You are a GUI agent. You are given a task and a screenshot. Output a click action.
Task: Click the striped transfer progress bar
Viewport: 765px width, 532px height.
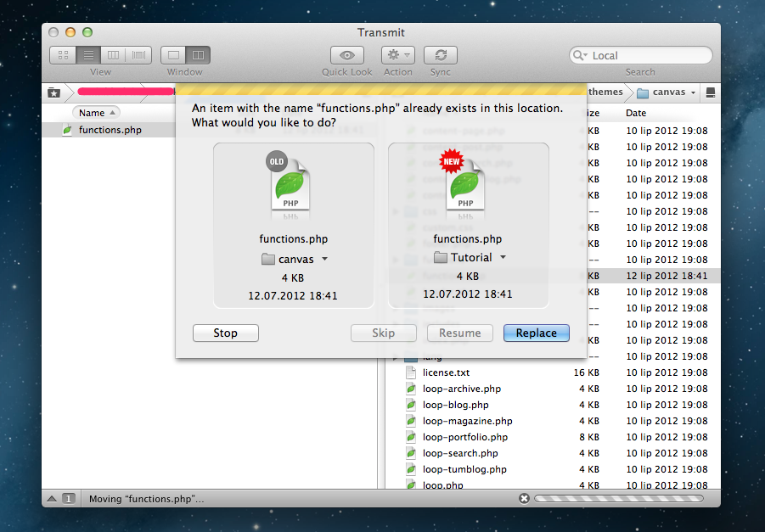pyautogui.click(x=619, y=498)
